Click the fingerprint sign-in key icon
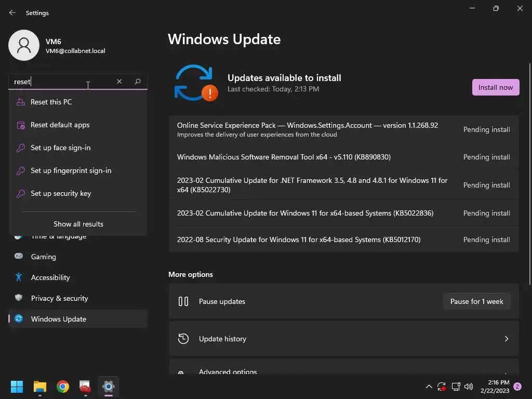Screen dimensions: 532x399 point(21,170)
